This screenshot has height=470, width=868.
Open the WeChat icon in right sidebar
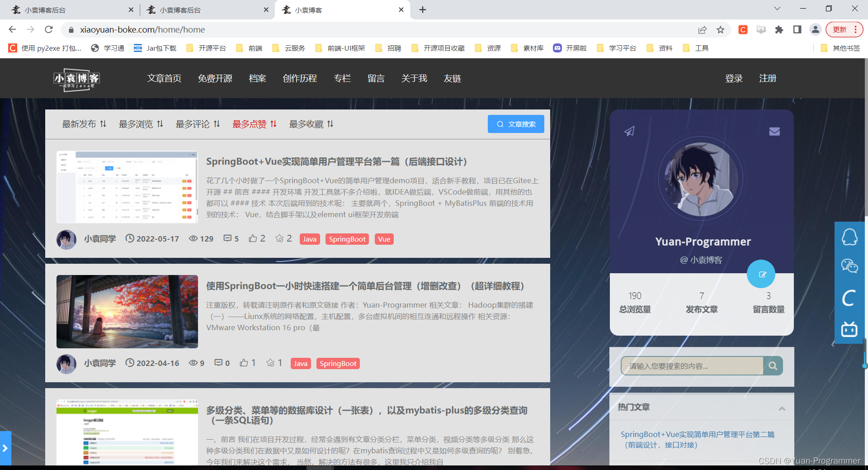849,266
